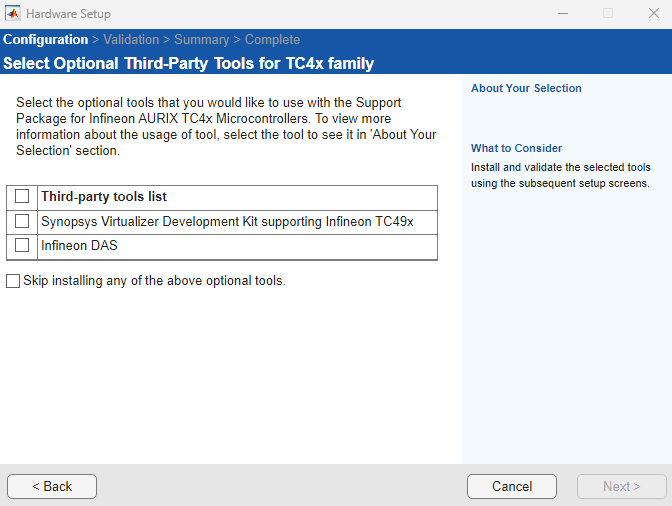The image size is (672, 506).
Task: Enable the Synopsys Virtualizer Development Kit checkbox
Action: coord(22,221)
